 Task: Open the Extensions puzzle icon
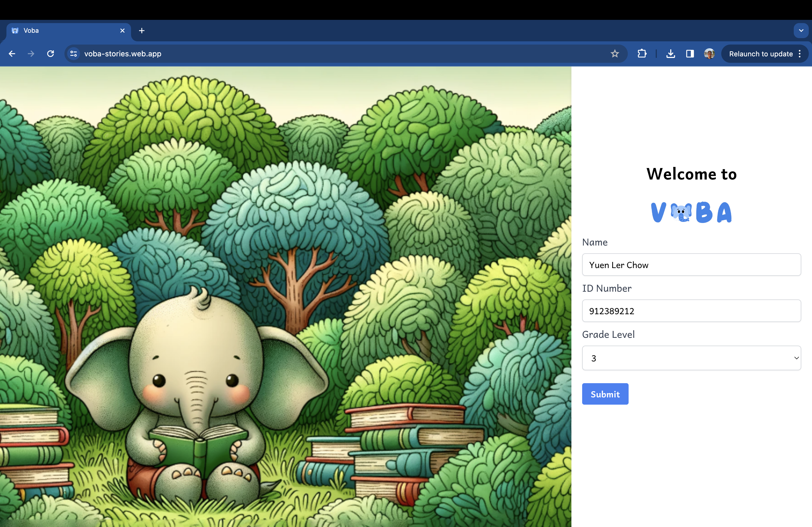pos(642,54)
